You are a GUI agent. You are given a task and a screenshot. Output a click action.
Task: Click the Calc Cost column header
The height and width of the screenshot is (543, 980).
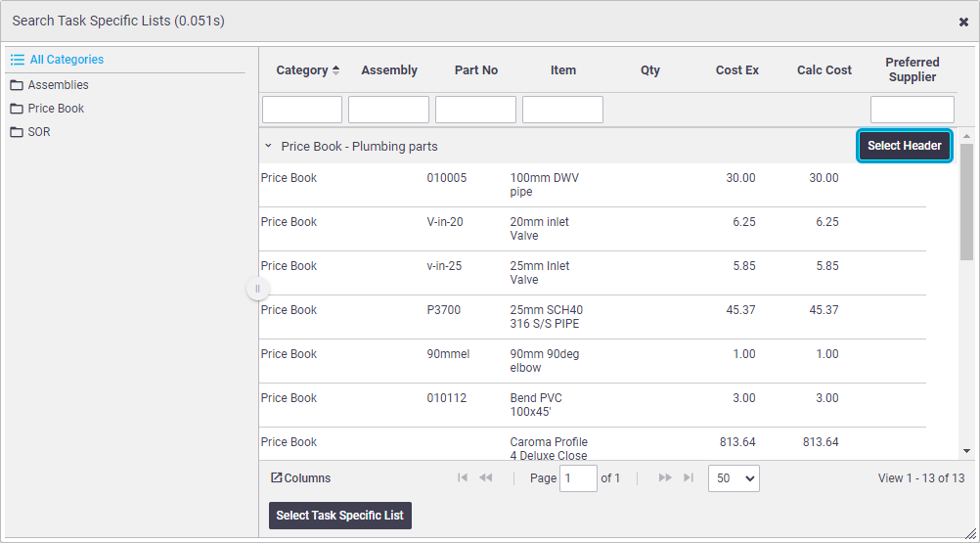tap(824, 70)
